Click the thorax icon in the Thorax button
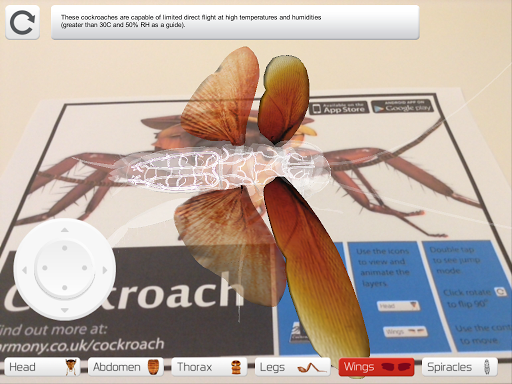The image size is (512, 384). (x=236, y=367)
